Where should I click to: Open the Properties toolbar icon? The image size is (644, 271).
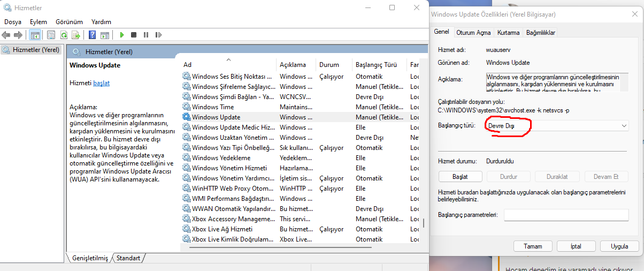pos(51,35)
